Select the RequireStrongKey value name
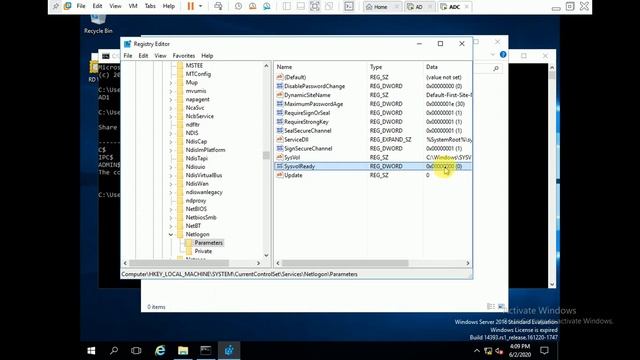Viewport: 640px width, 360px height. pyautogui.click(x=306, y=122)
